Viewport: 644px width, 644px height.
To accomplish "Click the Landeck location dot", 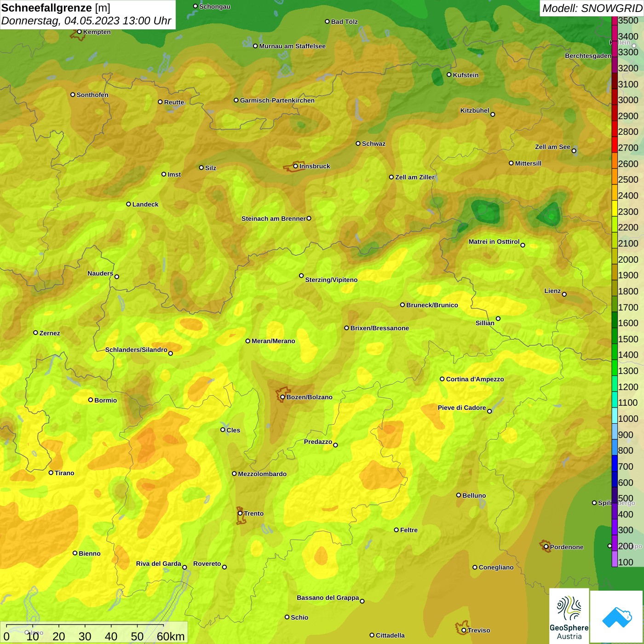I will (128, 204).
